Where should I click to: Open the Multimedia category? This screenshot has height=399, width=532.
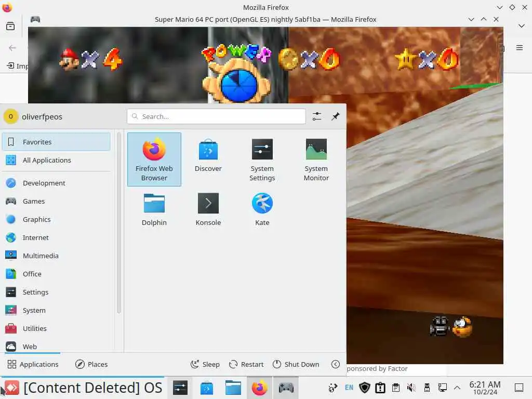pos(56,256)
